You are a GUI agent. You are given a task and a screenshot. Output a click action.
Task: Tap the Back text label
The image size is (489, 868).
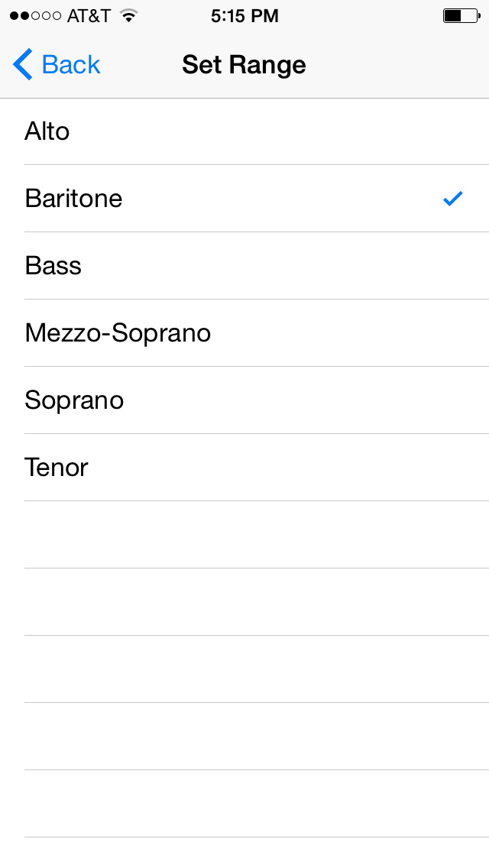coord(71,65)
